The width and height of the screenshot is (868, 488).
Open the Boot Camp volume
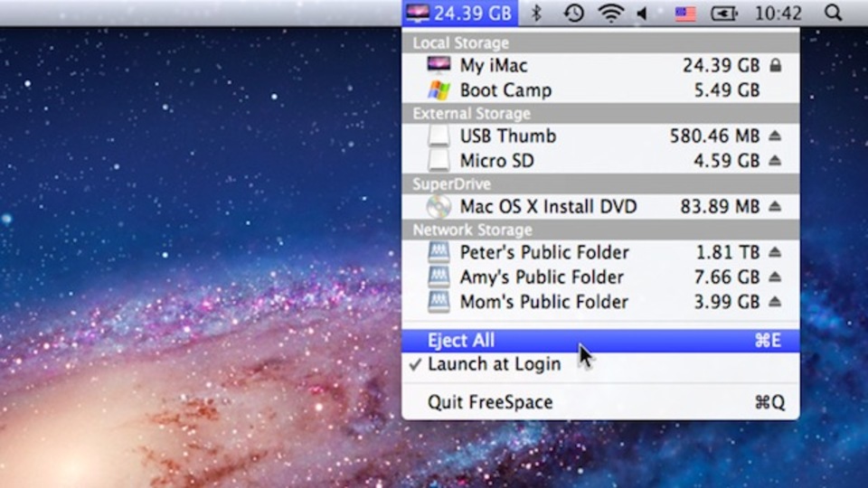[600, 90]
